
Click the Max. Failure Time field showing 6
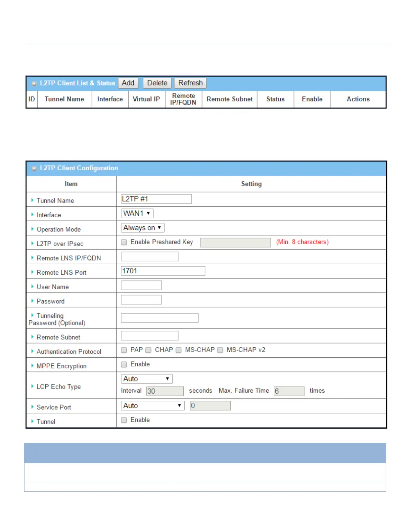click(289, 391)
